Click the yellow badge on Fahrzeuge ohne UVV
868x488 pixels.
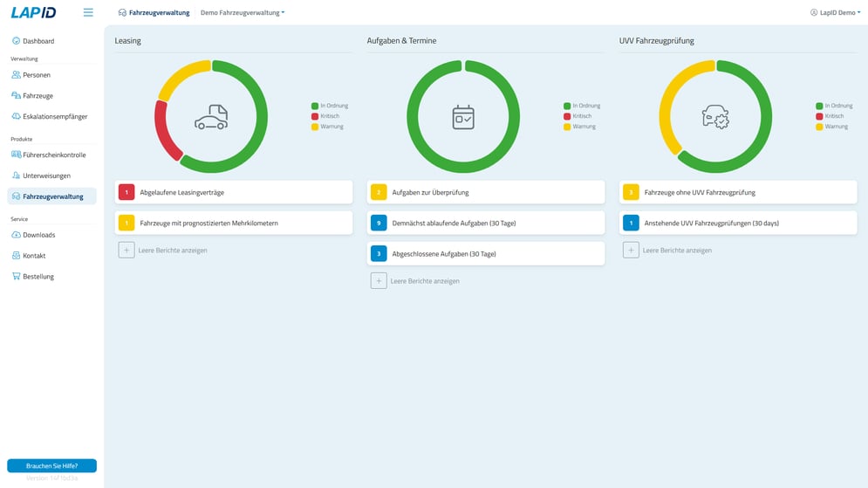coord(631,192)
